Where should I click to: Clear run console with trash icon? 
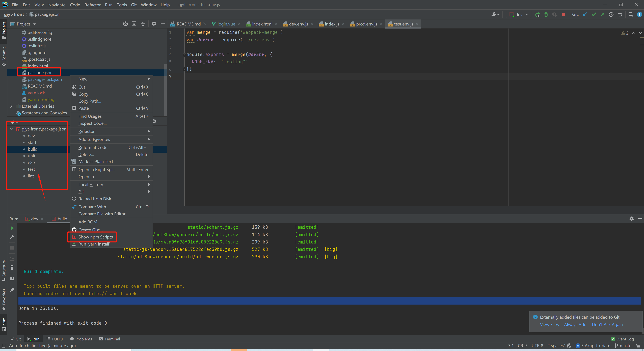pos(12,267)
